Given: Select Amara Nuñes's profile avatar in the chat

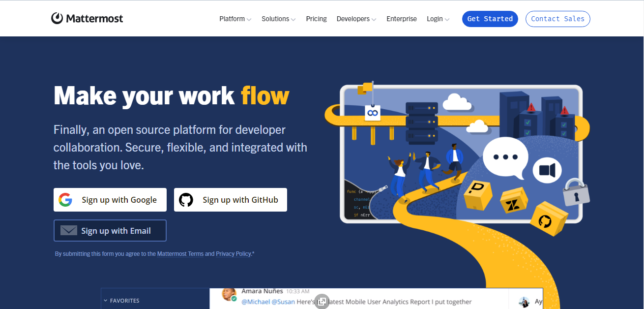Looking at the screenshot, I should 229,294.
